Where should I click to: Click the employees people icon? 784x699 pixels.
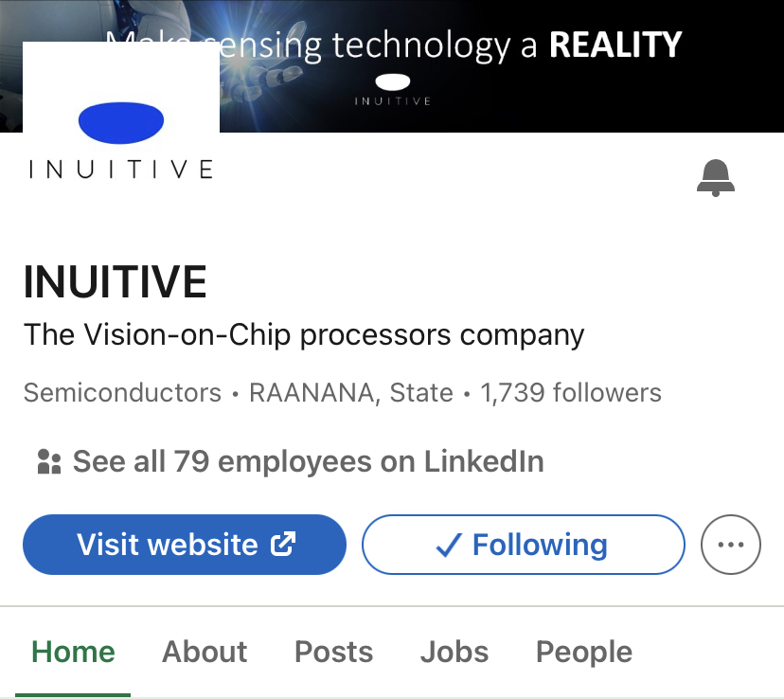pyautogui.click(x=49, y=461)
